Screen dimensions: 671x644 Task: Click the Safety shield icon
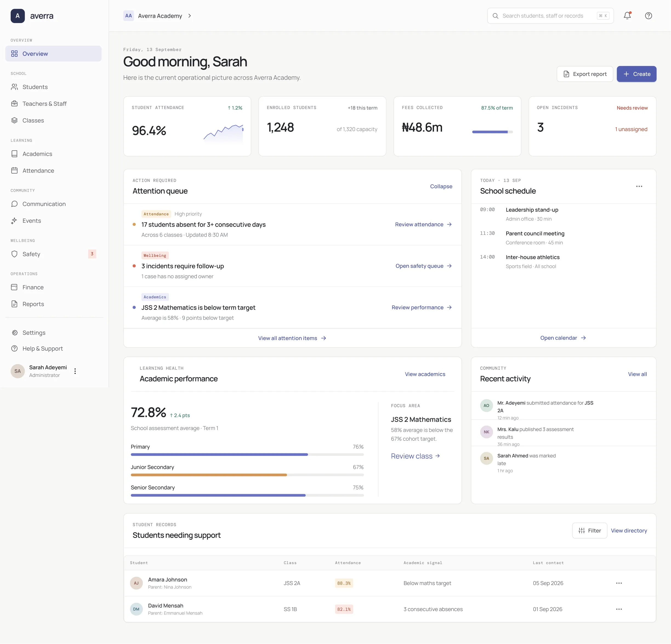pyautogui.click(x=14, y=254)
